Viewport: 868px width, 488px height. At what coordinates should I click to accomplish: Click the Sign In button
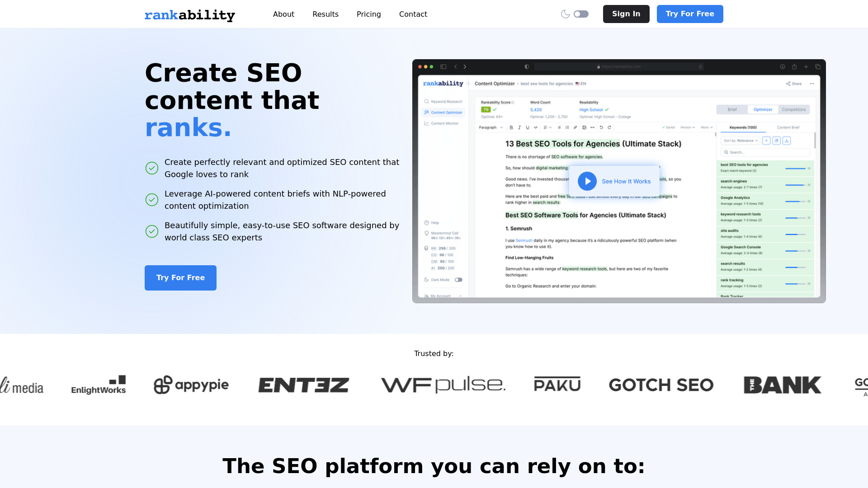(x=626, y=14)
